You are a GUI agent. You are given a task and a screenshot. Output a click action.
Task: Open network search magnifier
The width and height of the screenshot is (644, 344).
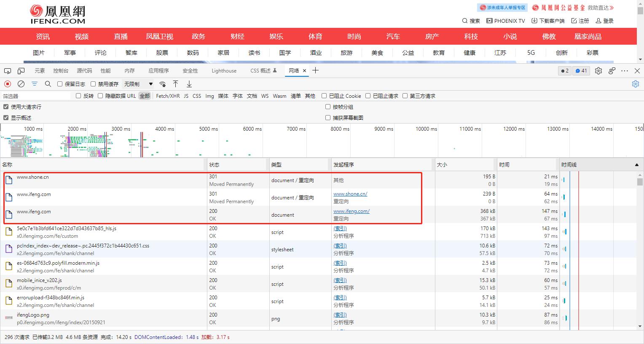point(48,84)
